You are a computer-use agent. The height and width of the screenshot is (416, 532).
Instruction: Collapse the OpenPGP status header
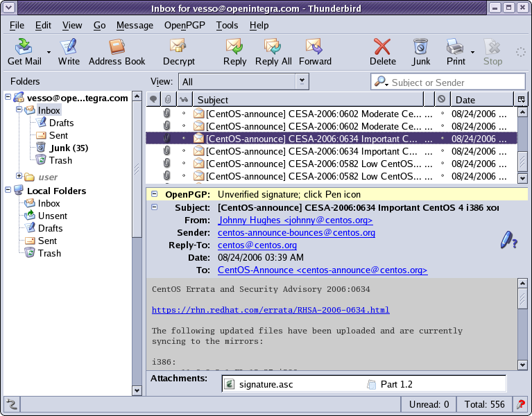click(155, 194)
